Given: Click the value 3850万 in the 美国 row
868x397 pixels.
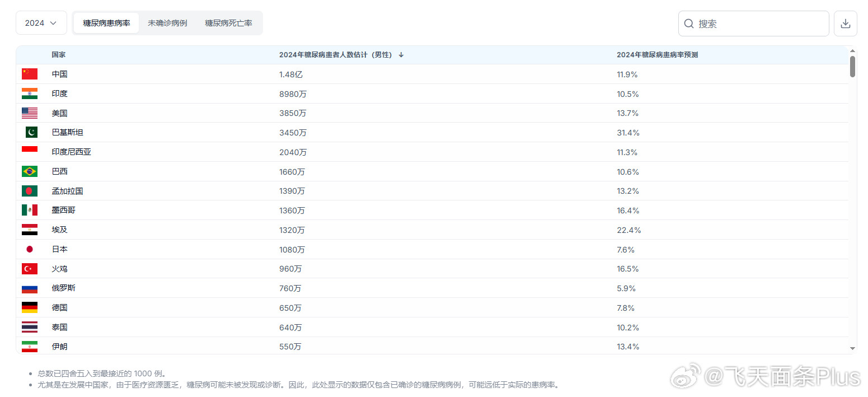Looking at the screenshot, I should (293, 113).
